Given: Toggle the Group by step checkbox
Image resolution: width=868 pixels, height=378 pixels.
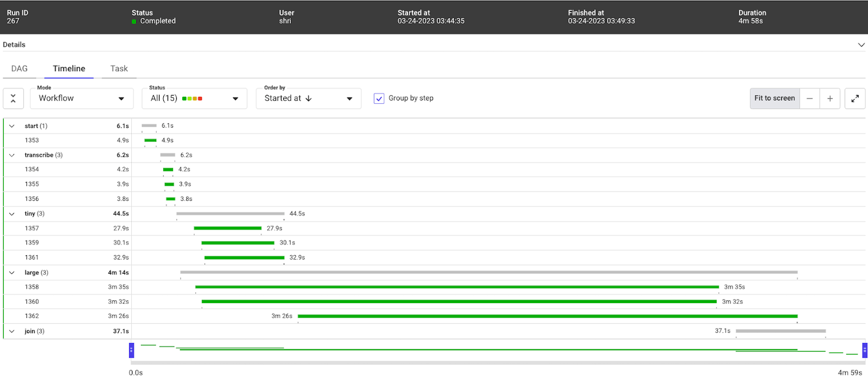Looking at the screenshot, I should 379,98.
